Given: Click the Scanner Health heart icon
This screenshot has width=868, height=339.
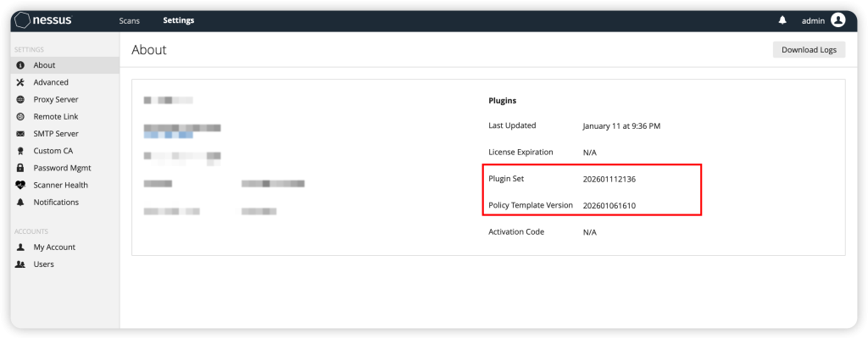Looking at the screenshot, I should point(20,185).
